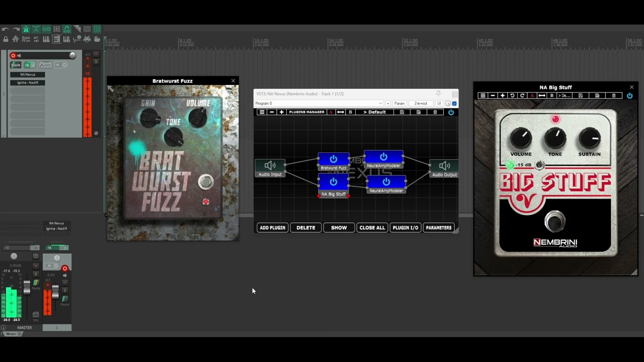
Task: Open the FX button on track 1
Action: pyautogui.click(x=28, y=65)
